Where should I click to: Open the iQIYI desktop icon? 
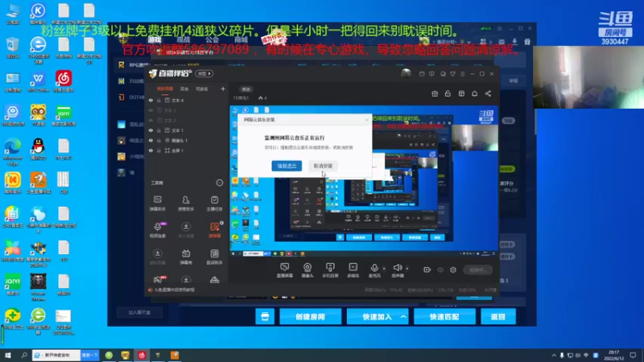12,285
